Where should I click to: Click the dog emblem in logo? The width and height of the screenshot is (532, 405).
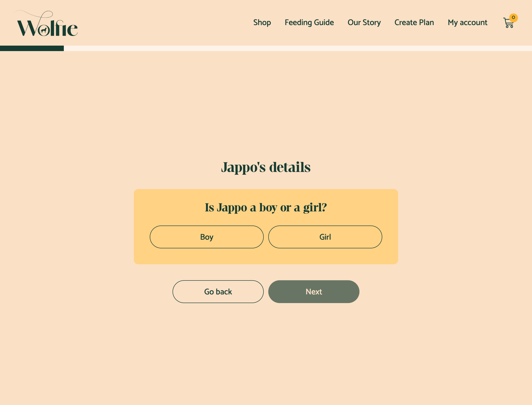(44, 31)
